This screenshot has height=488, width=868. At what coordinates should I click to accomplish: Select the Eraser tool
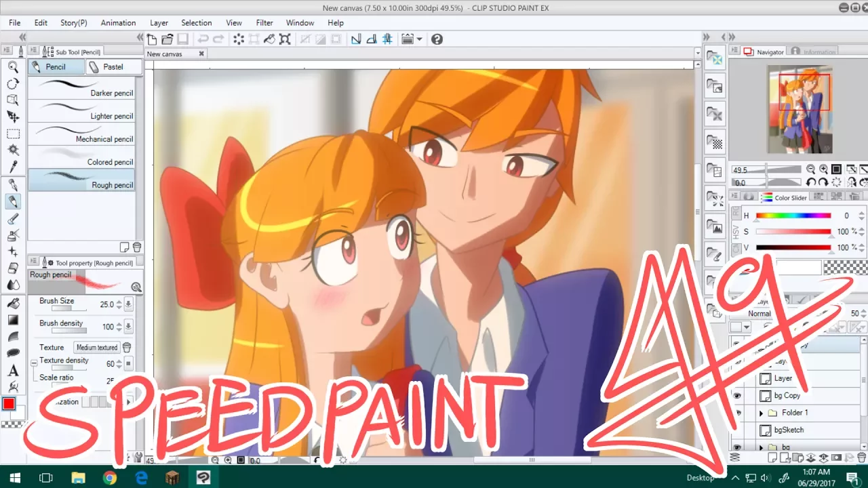[x=13, y=268]
